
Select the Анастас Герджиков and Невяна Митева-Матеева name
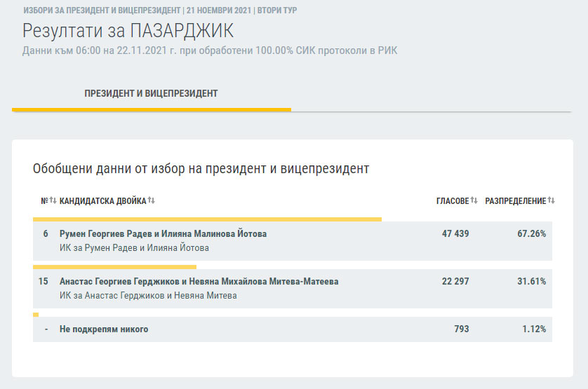pyautogui.click(x=199, y=282)
